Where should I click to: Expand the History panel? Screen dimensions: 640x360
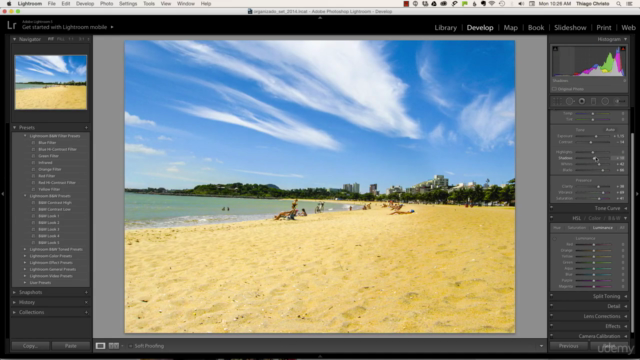15,302
